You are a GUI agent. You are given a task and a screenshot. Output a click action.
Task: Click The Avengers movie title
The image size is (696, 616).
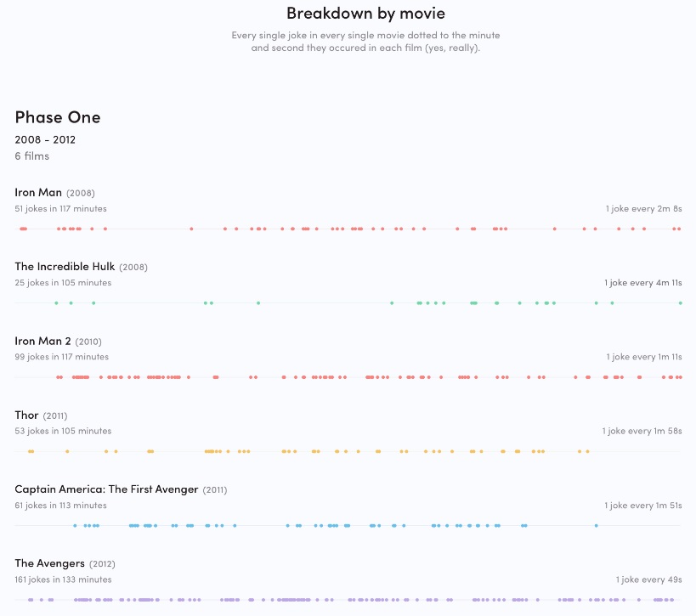49,563
